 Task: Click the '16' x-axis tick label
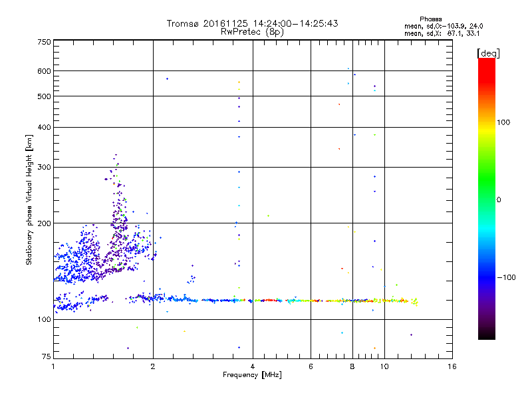coord(452,366)
